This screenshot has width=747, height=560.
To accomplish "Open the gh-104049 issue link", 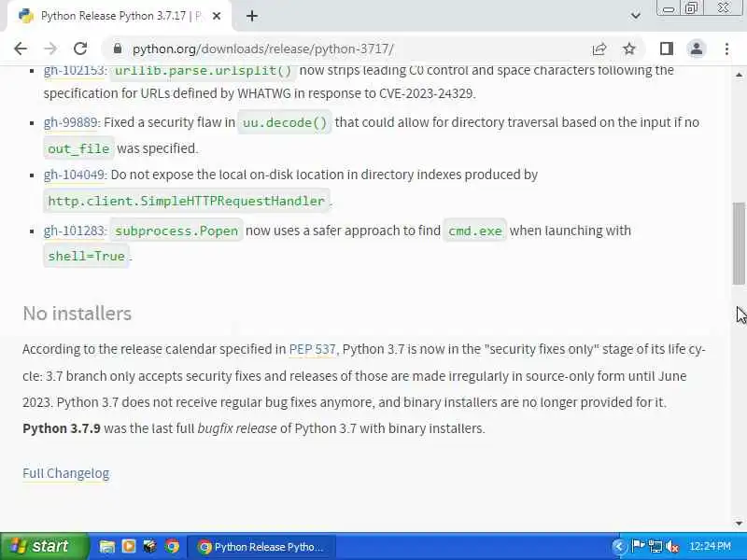I will coord(75,175).
